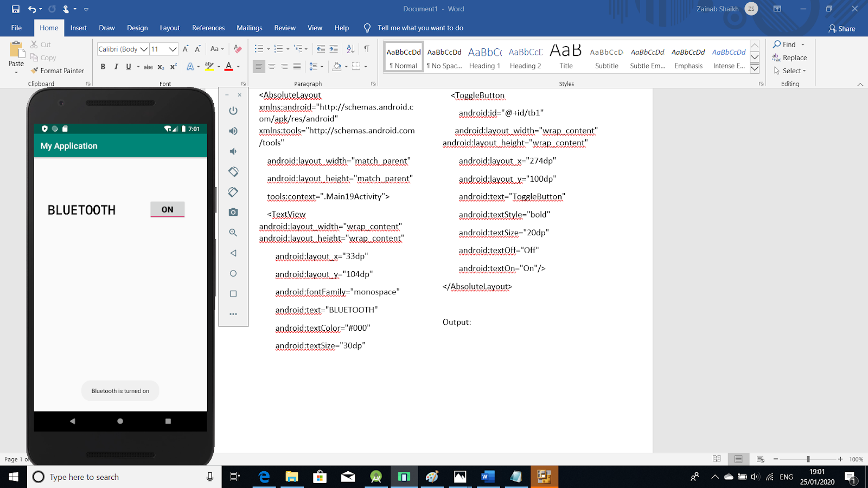
Task: Toggle show paragraph marks
Action: tap(367, 49)
